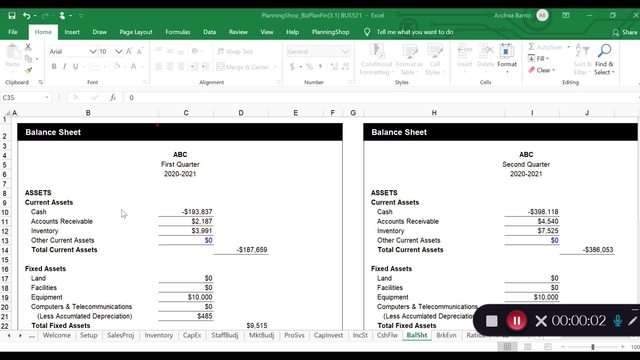Click the Redo icon
The image size is (640, 360).
(x=45, y=16)
